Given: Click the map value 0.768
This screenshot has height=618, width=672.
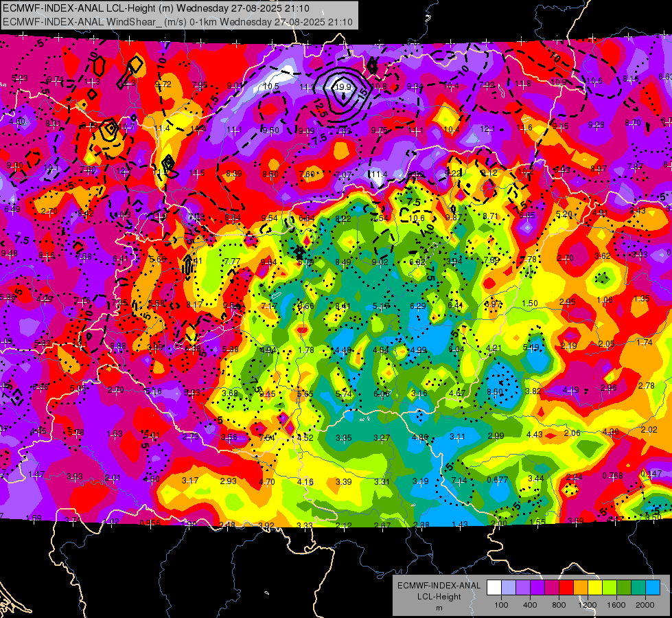Looking at the screenshot, I should 612,476.
